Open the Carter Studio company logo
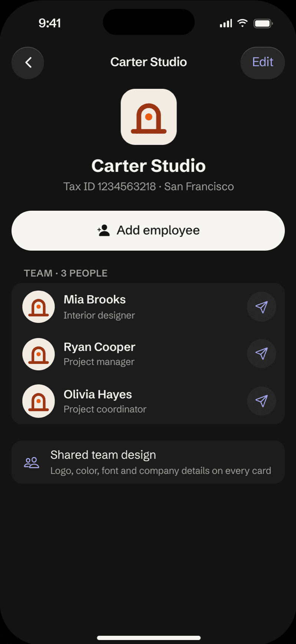The image size is (296, 644). [x=148, y=117]
